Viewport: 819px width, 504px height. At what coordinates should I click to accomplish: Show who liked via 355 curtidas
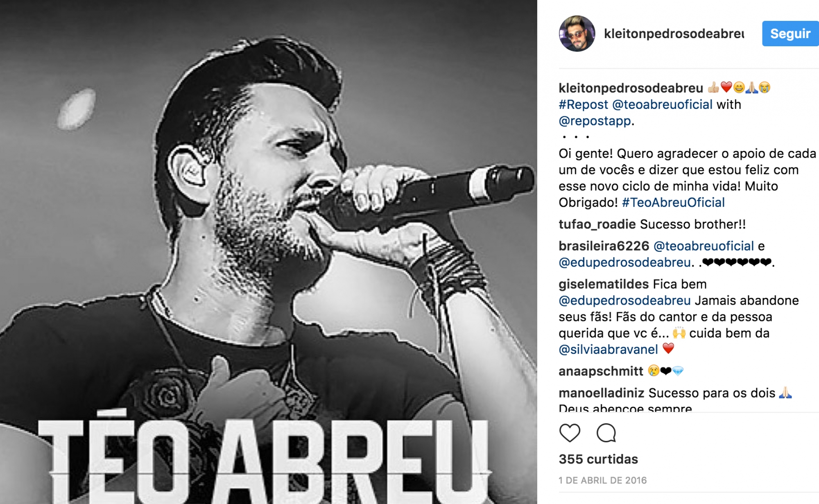coord(598,459)
